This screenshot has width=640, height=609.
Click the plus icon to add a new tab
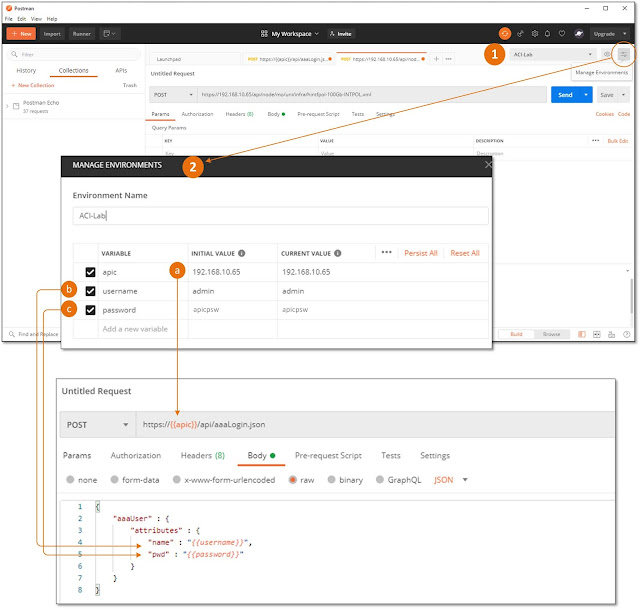pos(436,59)
